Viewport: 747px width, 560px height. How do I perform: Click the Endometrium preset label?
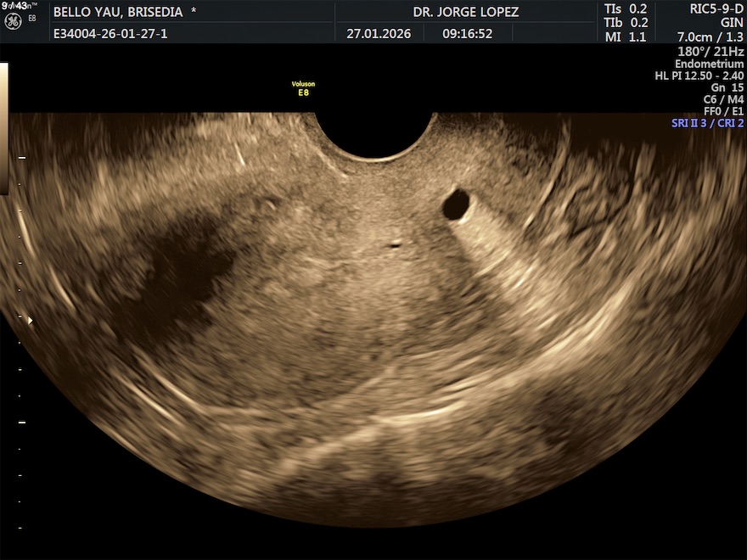tap(709, 64)
